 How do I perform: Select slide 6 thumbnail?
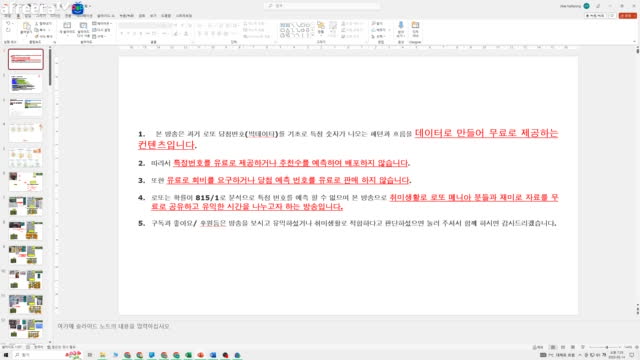pyautogui.click(x=25, y=182)
